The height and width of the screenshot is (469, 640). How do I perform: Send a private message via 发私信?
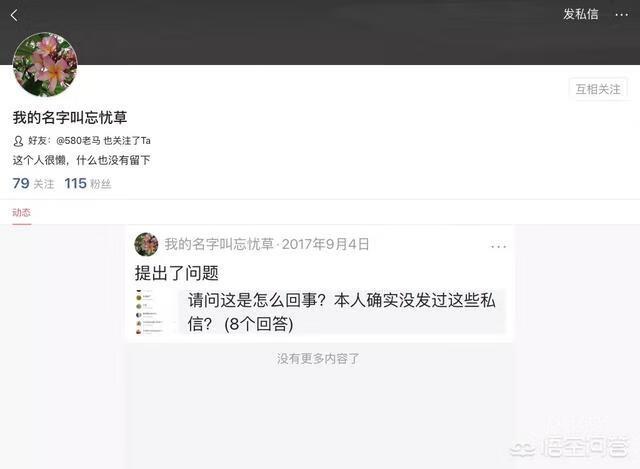pos(580,14)
